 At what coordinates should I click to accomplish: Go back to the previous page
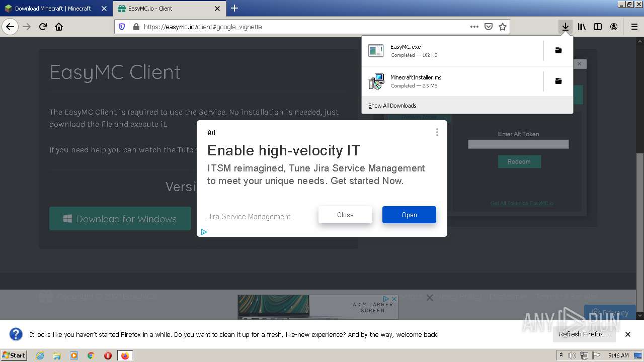(x=10, y=27)
